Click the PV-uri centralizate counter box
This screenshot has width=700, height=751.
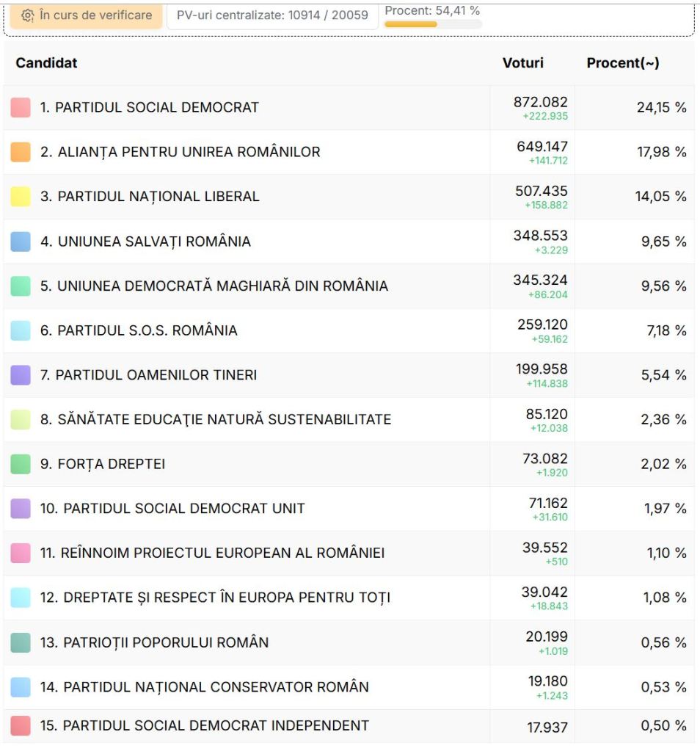click(x=272, y=15)
